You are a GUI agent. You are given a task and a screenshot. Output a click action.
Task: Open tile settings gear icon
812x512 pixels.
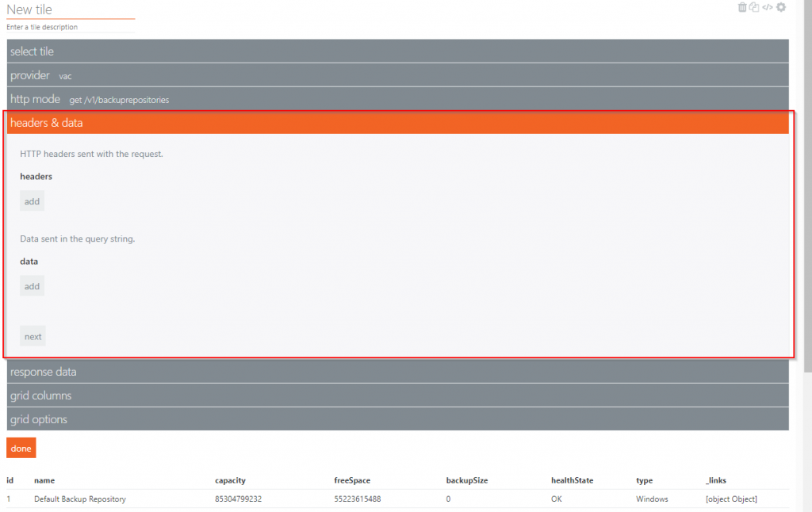click(x=781, y=7)
